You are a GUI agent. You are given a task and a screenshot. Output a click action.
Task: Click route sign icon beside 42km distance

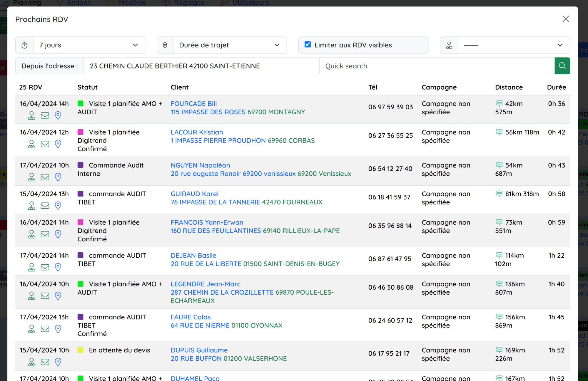point(499,103)
